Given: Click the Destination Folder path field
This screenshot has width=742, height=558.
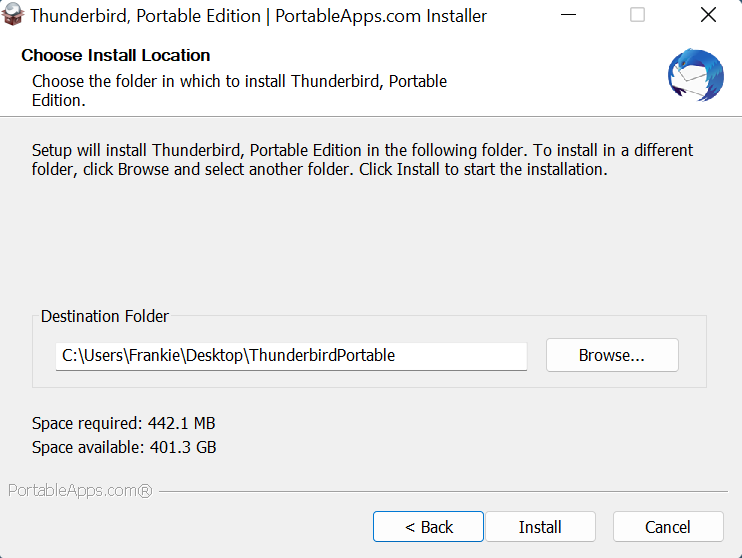Looking at the screenshot, I should (x=291, y=356).
